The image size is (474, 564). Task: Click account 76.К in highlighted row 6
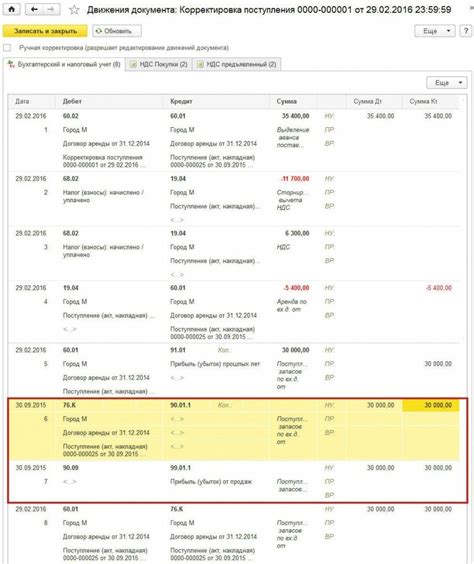pyautogui.click(x=69, y=405)
